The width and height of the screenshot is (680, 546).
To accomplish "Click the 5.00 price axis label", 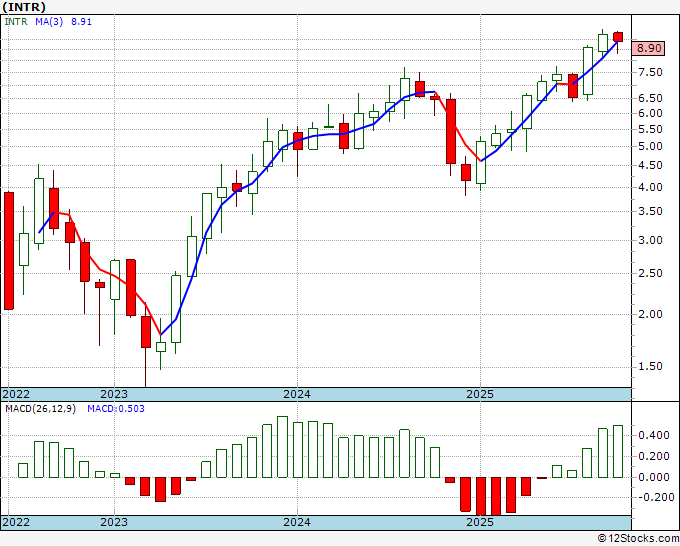I will coord(650,146).
